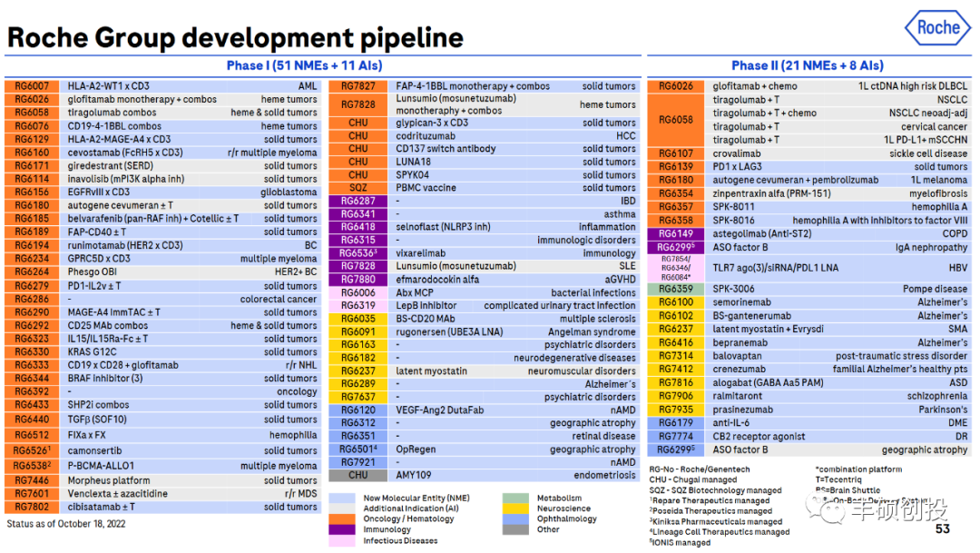Image resolution: width=980 pixels, height=553 pixels.
Task: Click the green Metabolism legend swatch
Action: [515, 498]
